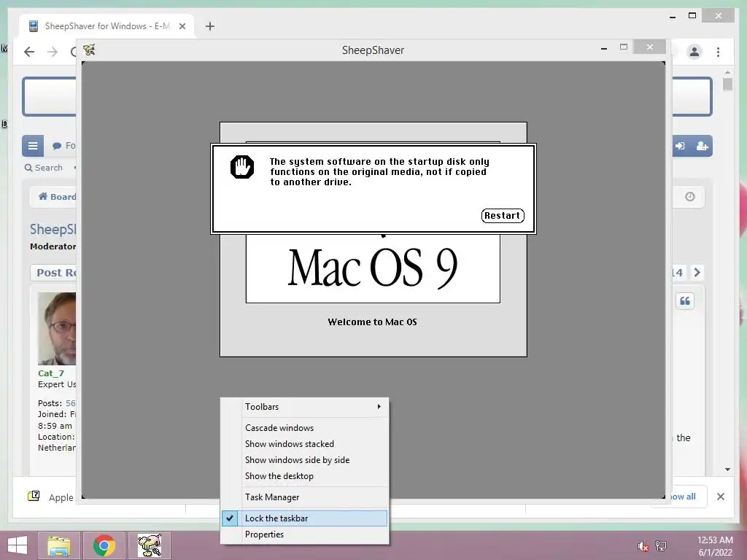This screenshot has height=560, width=747.
Task: Open a new Chrome tab
Action: pos(210,26)
